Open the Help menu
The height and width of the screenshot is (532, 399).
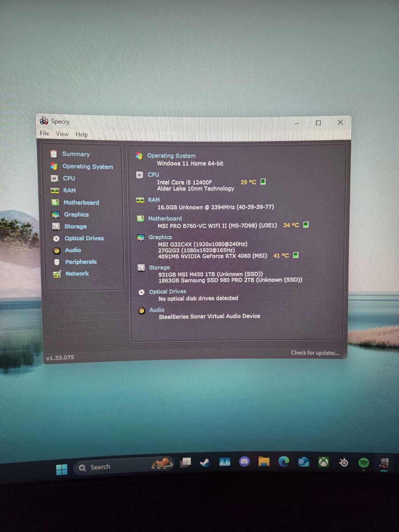click(82, 134)
